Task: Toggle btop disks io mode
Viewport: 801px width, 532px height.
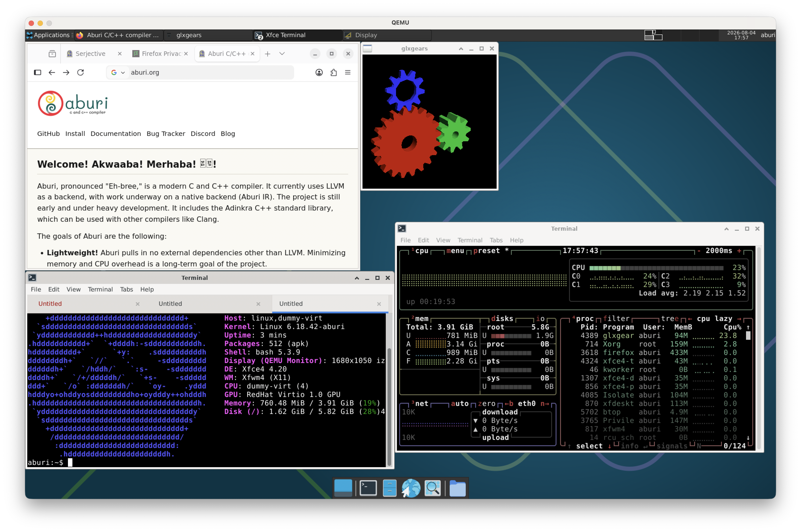Action: [540, 319]
